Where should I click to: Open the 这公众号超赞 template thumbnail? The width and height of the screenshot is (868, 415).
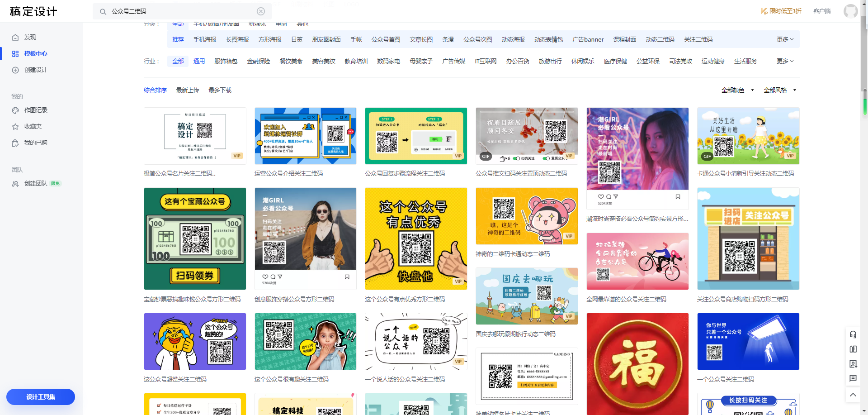pyautogui.click(x=195, y=341)
